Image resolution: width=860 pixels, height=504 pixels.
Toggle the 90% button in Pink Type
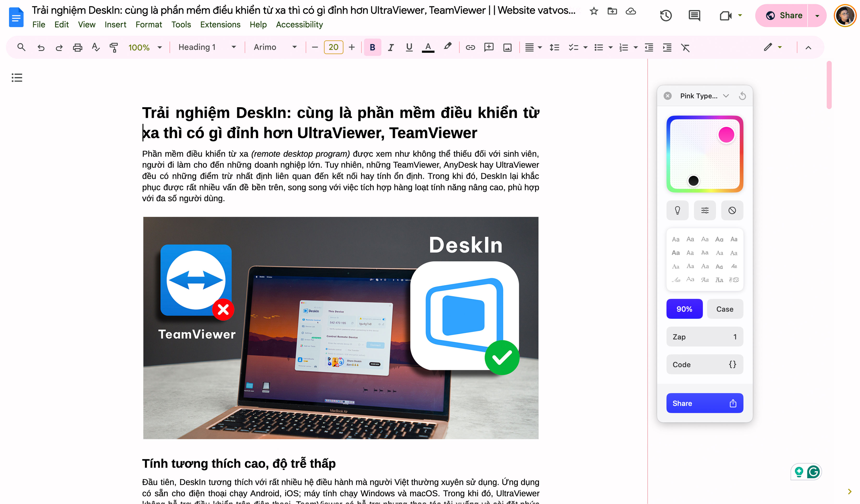point(684,309)
